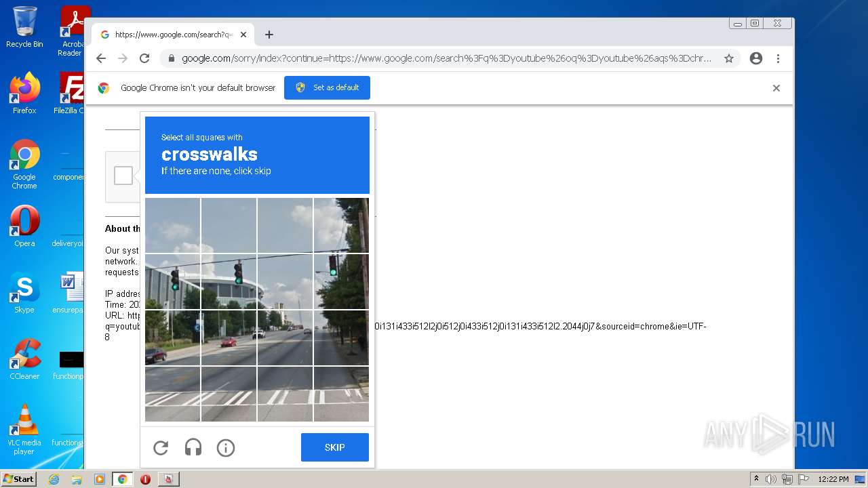
Task: Get an audio challenge via the headphones icon
Action: (193, 447)
